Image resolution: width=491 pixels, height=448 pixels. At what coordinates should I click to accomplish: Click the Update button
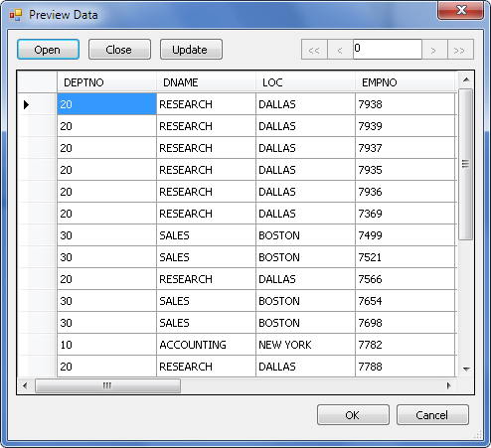[191, 50]
